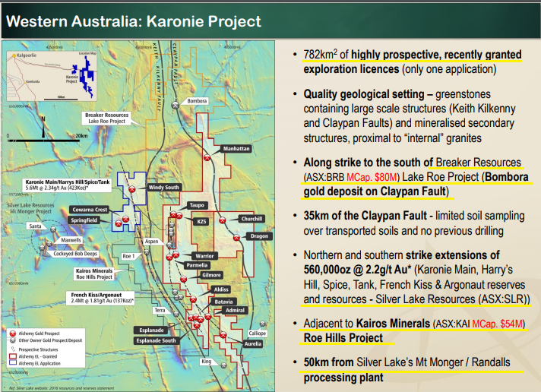Click the red marker in legend for Alchemy Gold Prospect
The height and width of the screenshot is (392, 541).
[x=13, y=334]
